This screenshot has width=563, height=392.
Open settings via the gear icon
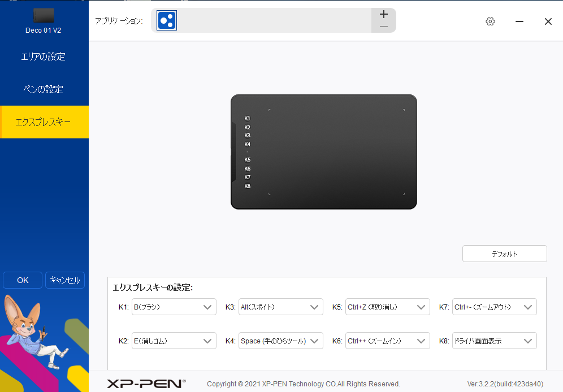pos(490,21)
